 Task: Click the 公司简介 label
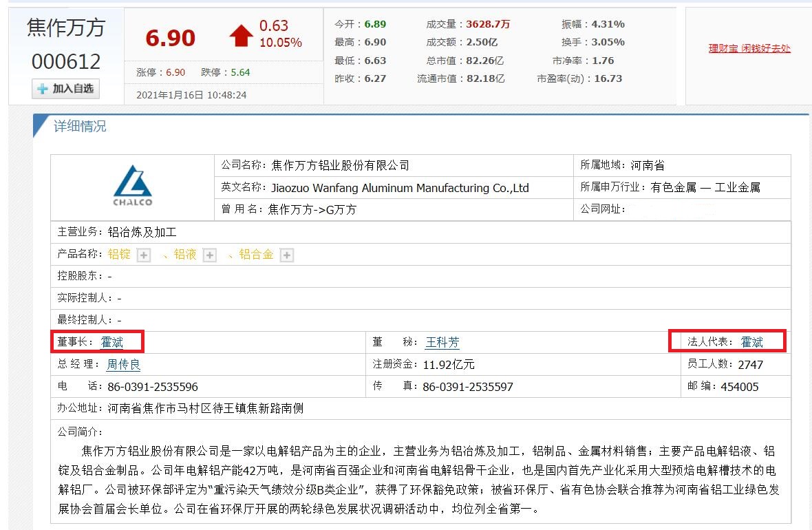(80, 432)
